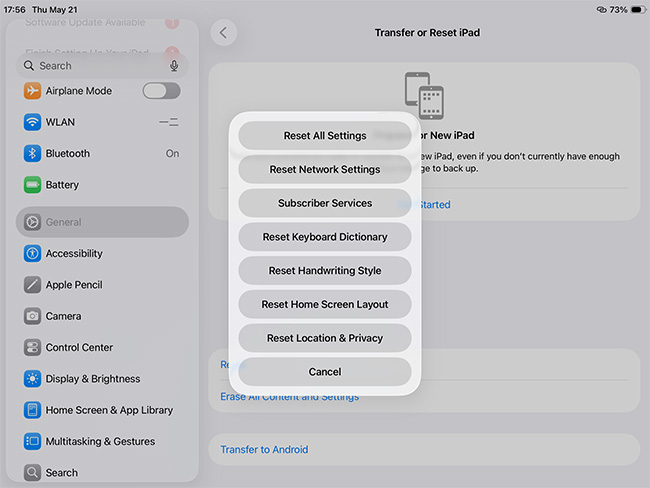
Task: Tap the Control Center icon
Action: (32, 347)
